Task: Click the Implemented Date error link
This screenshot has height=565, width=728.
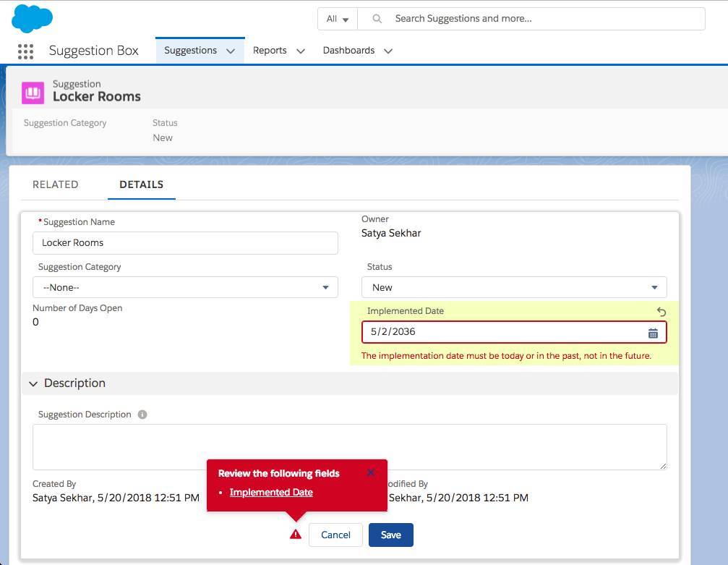Action: [270, 492]
